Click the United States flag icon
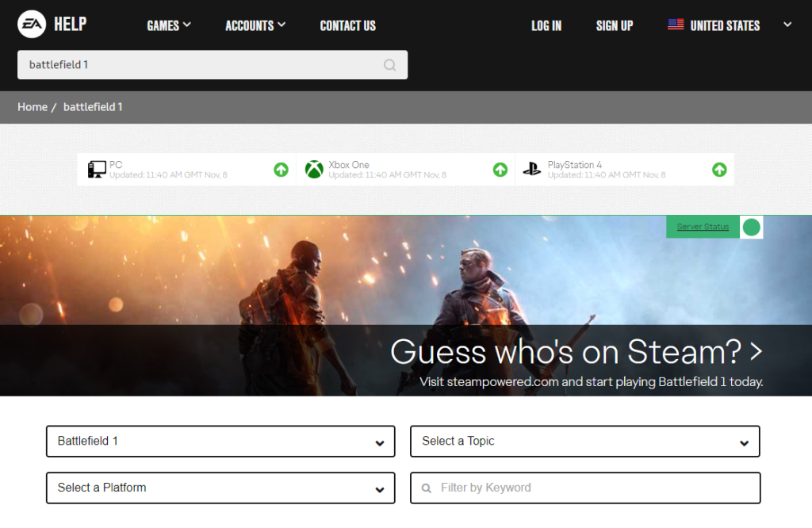 [676, 25]
